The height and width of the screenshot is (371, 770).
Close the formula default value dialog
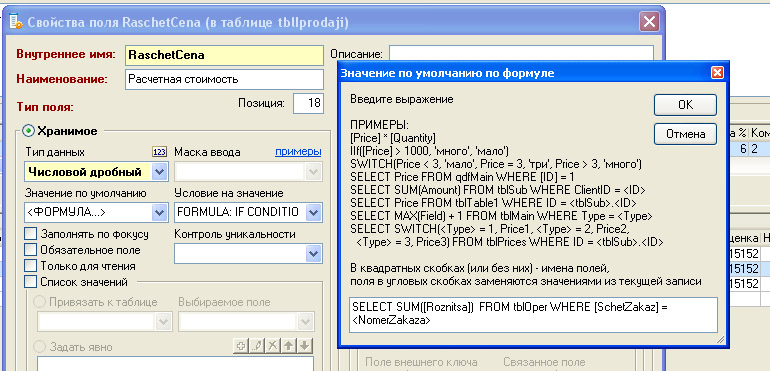pos(717,73)
